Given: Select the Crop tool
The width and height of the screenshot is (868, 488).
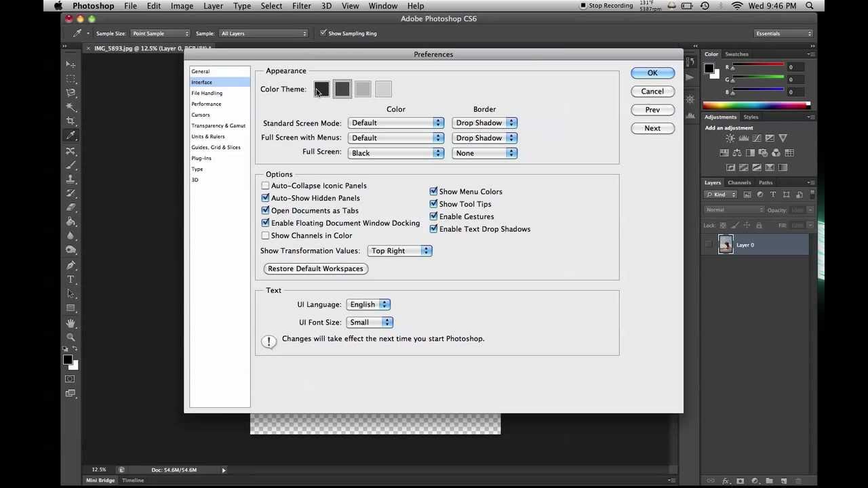Looking at the screenshot, I should click(x=71, y=121).
